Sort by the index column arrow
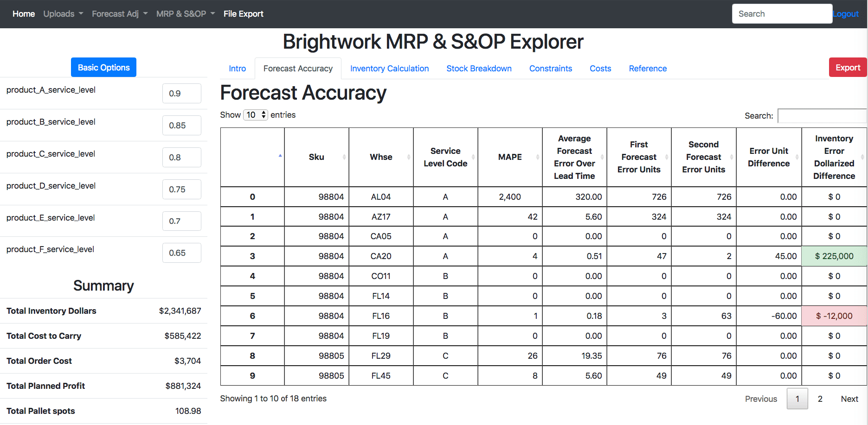868x425 pixels. tap(280, 156)
